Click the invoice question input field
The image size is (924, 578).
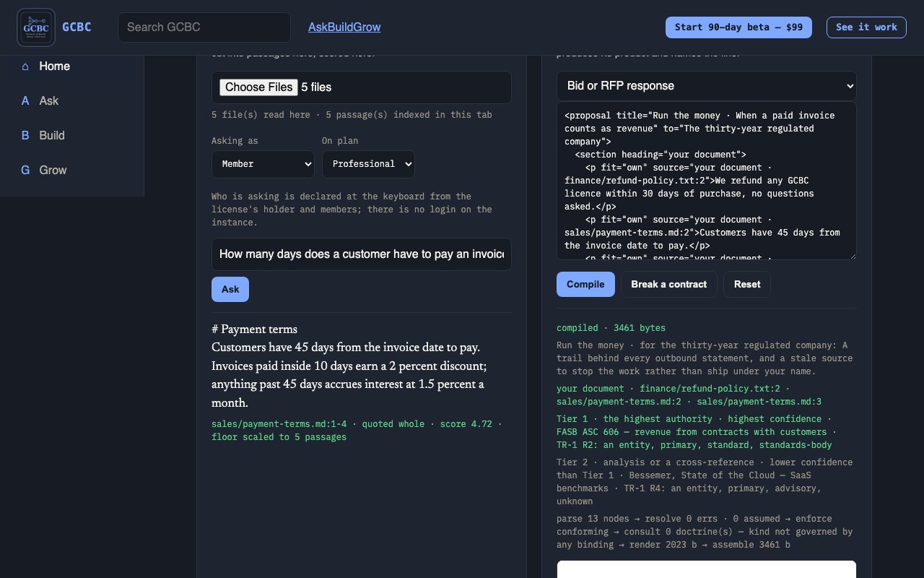coord(362,254)
